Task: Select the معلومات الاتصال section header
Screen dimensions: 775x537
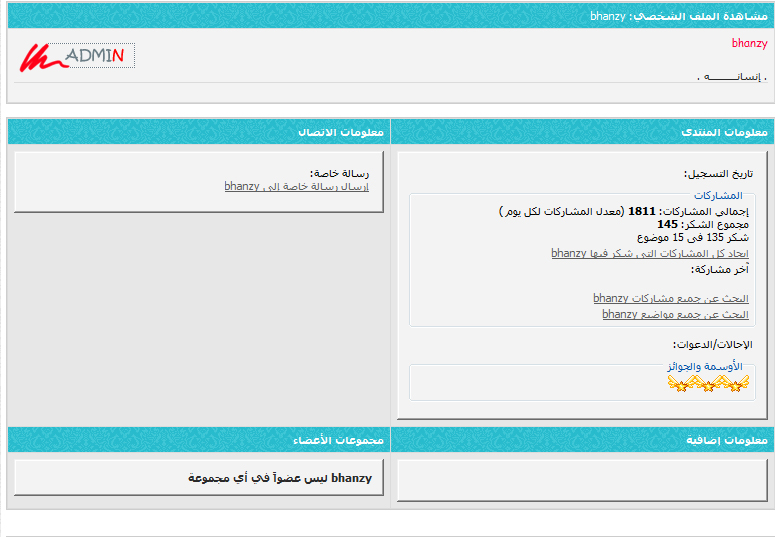Action: click(341, 132)
